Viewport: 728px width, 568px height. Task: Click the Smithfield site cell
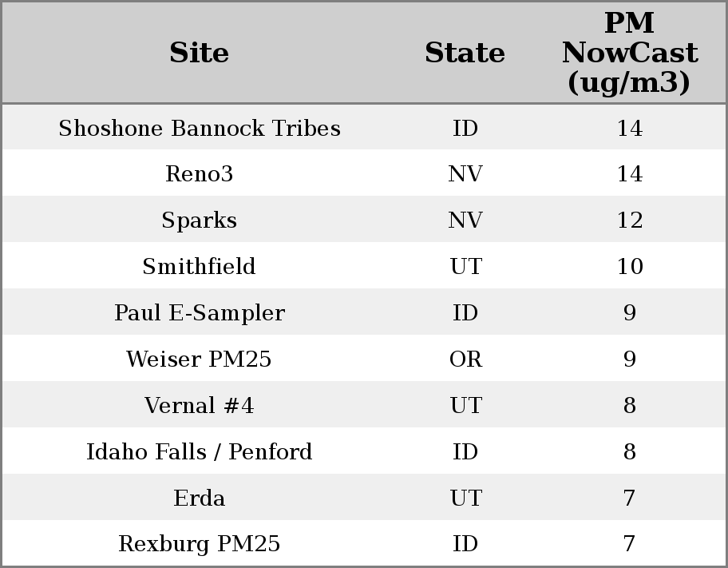coord(199,267)
